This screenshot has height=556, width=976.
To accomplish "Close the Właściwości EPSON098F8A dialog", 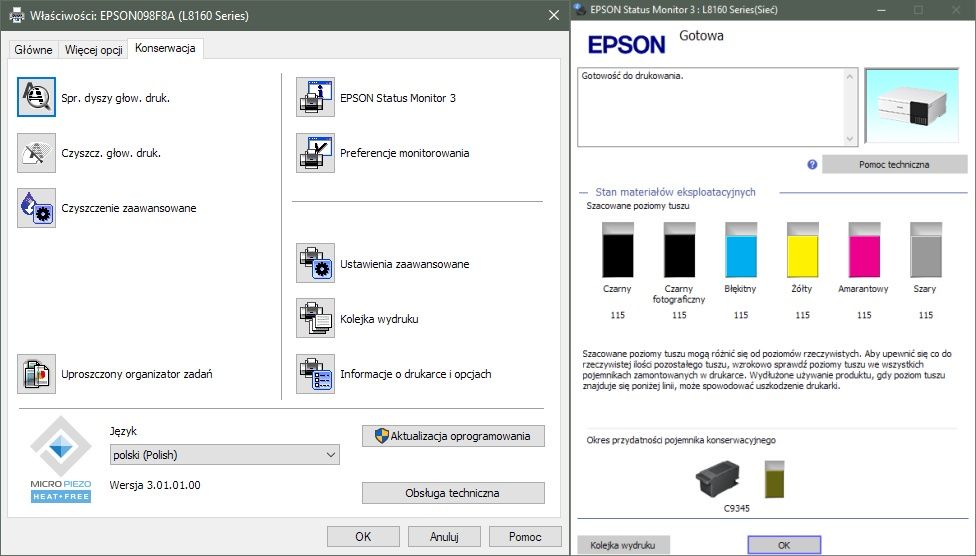I will click(x=554, y=15).
